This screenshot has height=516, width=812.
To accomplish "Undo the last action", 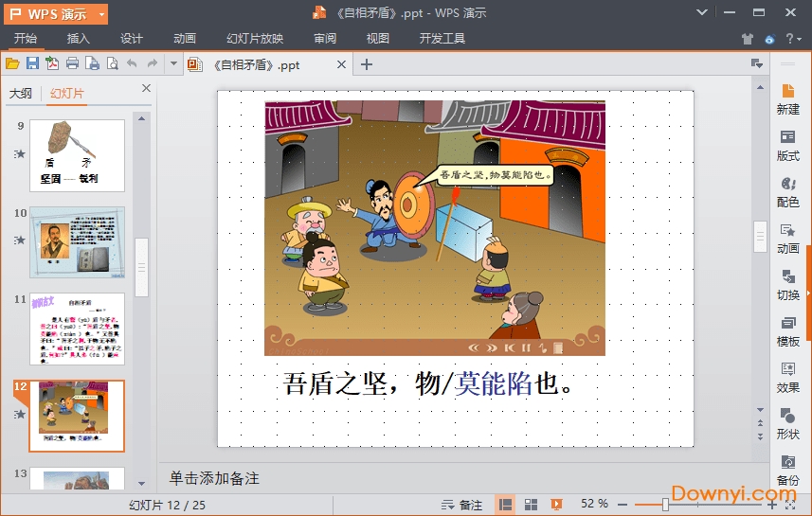I will point(132,63).
